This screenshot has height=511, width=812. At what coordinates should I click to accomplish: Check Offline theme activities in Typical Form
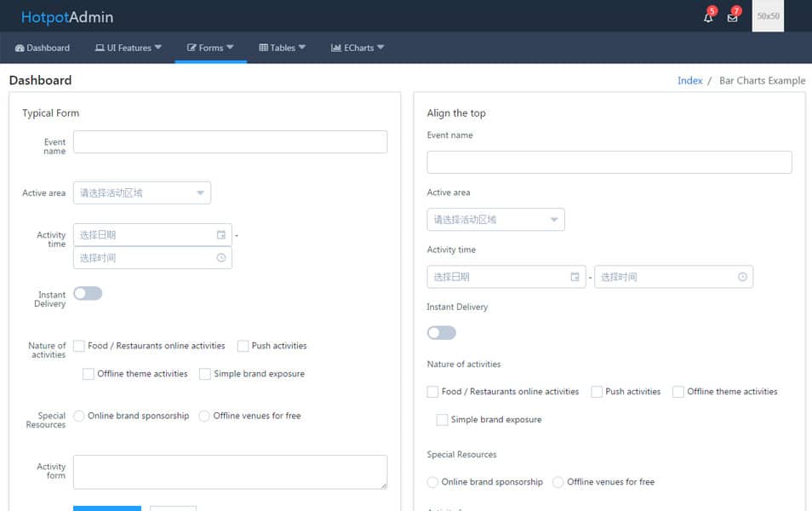[x=88, y=374]
